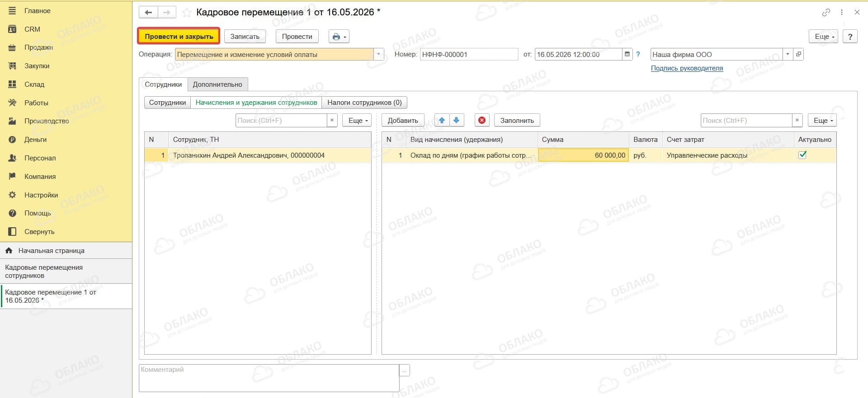This screenshot has height=398, width=868.
Task: Click the date field 16.05.2026 12:00:00
Action: click(x=579, y=54)
